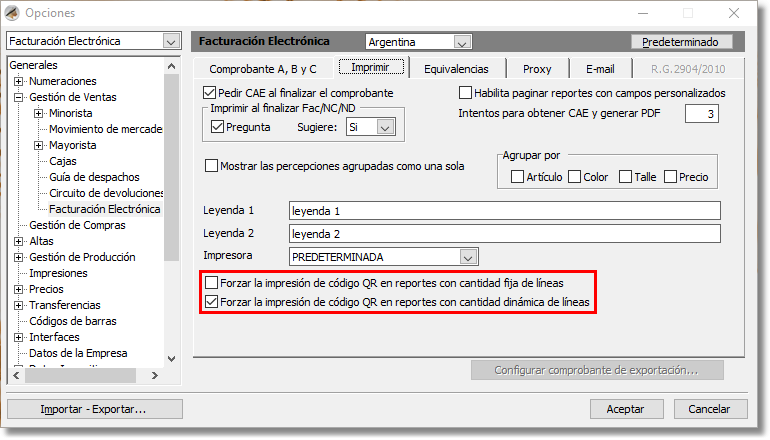The height and width of the screenshot is (440, 770).
Task: Click Importar - Exportar button
Action: [x=94, y=409]
